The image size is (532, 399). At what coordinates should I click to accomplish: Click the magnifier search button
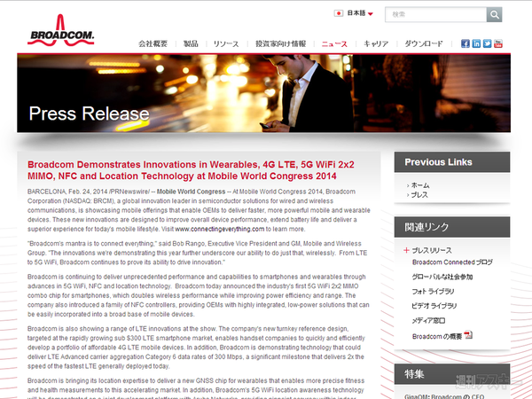click(x=495, y=14)
